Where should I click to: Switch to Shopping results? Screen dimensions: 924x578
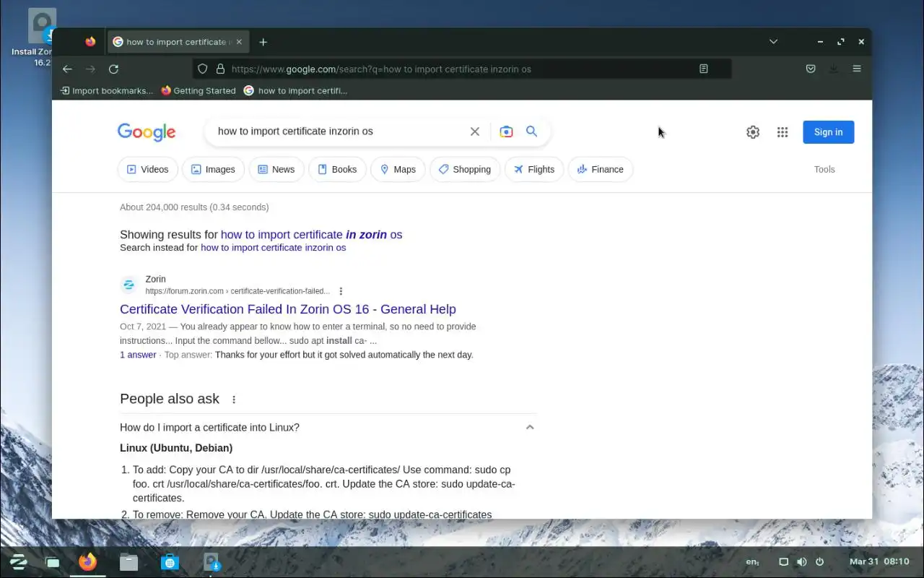[x=464, y=169]
